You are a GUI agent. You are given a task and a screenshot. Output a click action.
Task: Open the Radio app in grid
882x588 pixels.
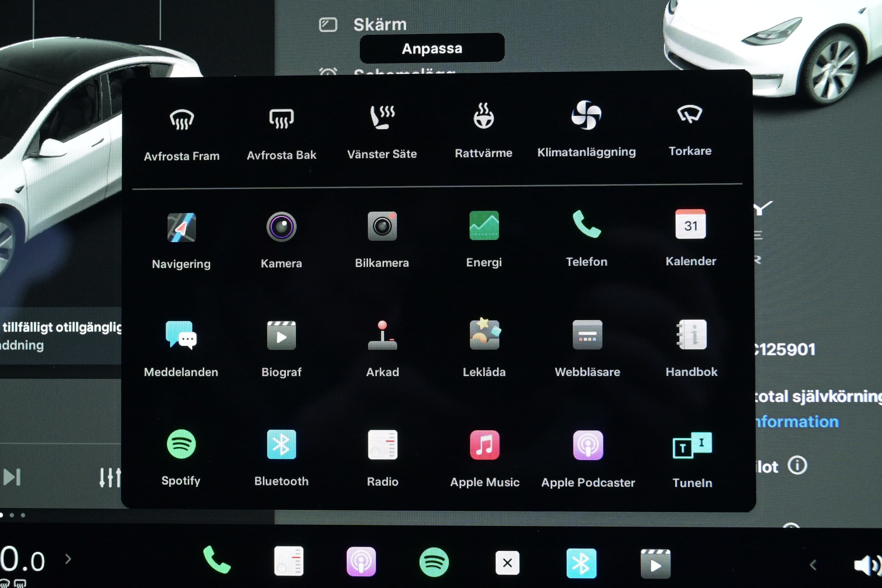(382, 459)
